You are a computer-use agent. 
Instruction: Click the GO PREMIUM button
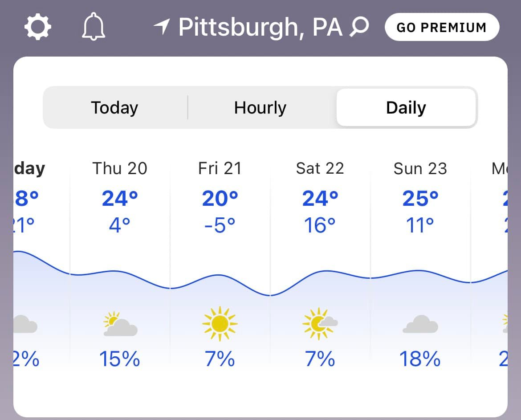point(442,27)
